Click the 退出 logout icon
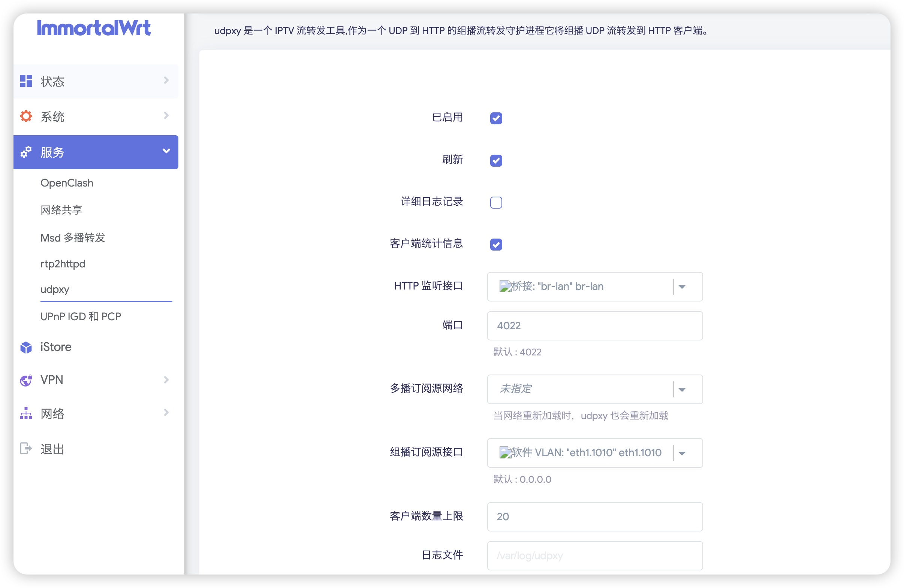Viewport: 904px width, 588px height. tap(25, 448)
